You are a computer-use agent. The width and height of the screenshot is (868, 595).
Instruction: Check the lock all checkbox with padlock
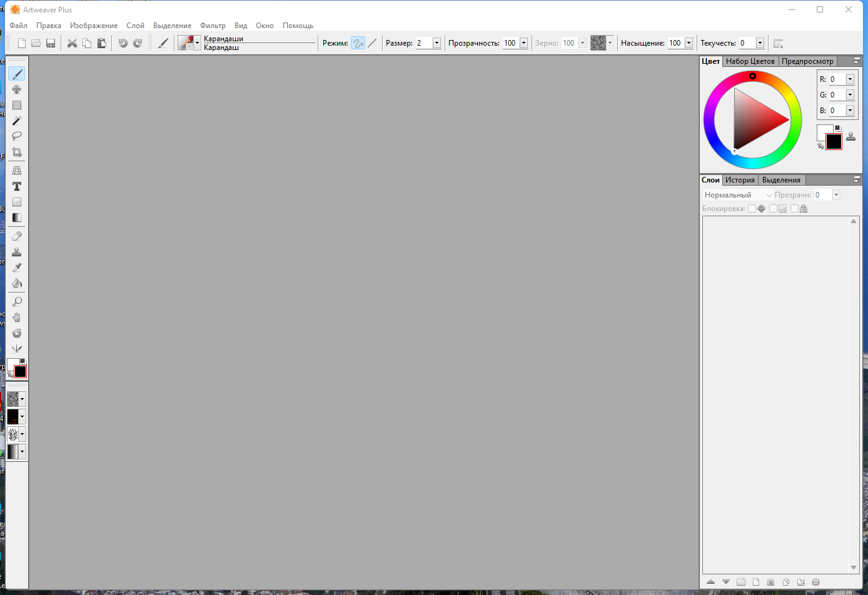(x=794, y=209)
